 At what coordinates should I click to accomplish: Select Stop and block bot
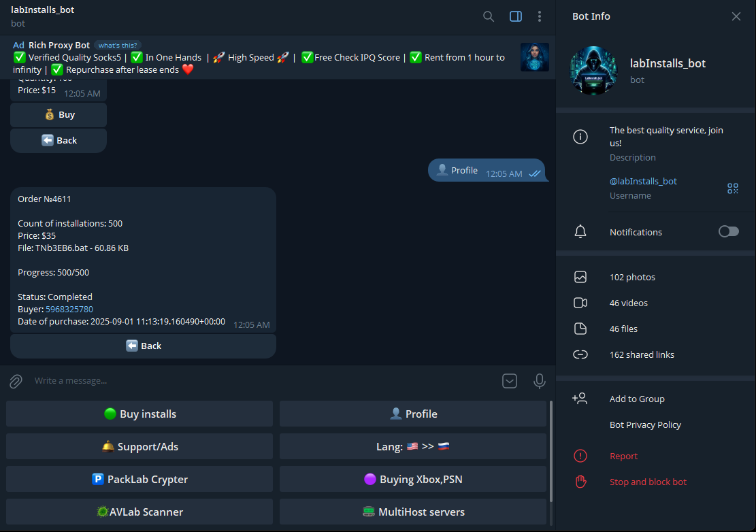point(648,482)
